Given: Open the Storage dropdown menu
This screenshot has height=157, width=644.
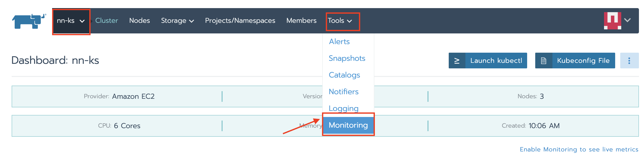Looking at the screenshot, I should coord(177,21).
